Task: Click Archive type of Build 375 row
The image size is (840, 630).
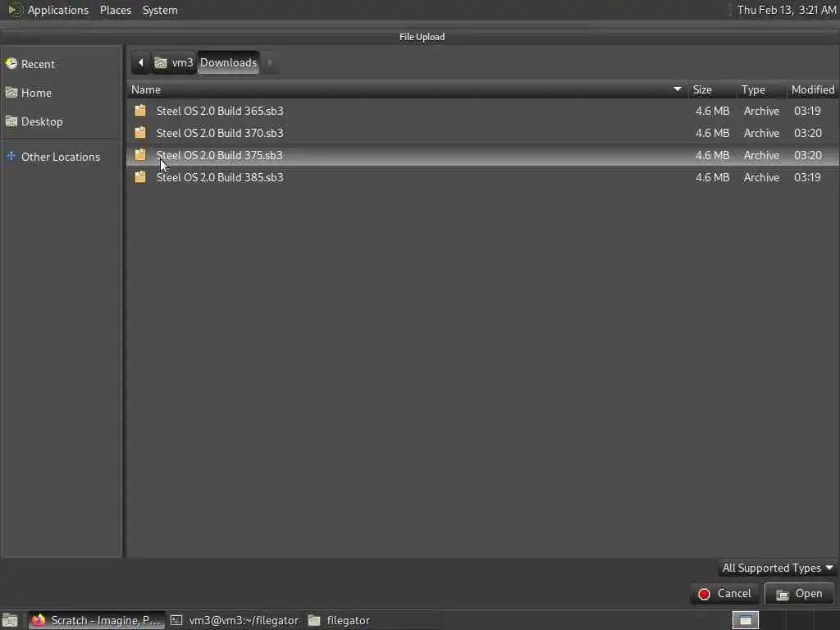Action: click(761, 155)
